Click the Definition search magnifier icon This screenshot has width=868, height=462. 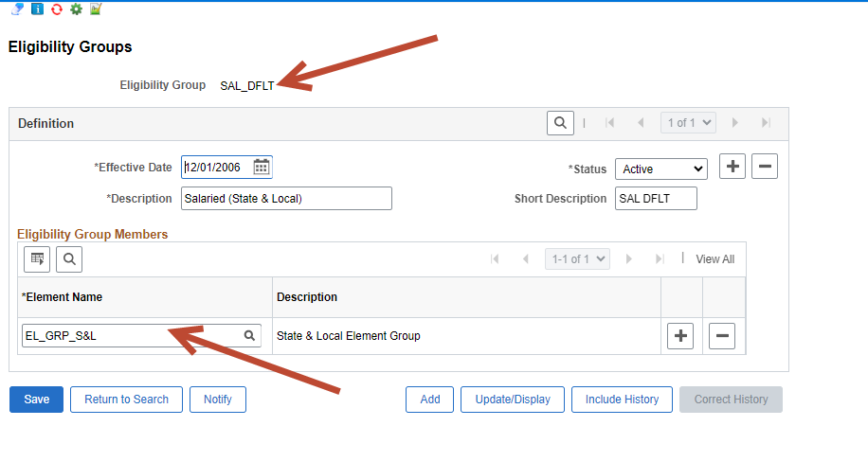(x=560, y=123)
